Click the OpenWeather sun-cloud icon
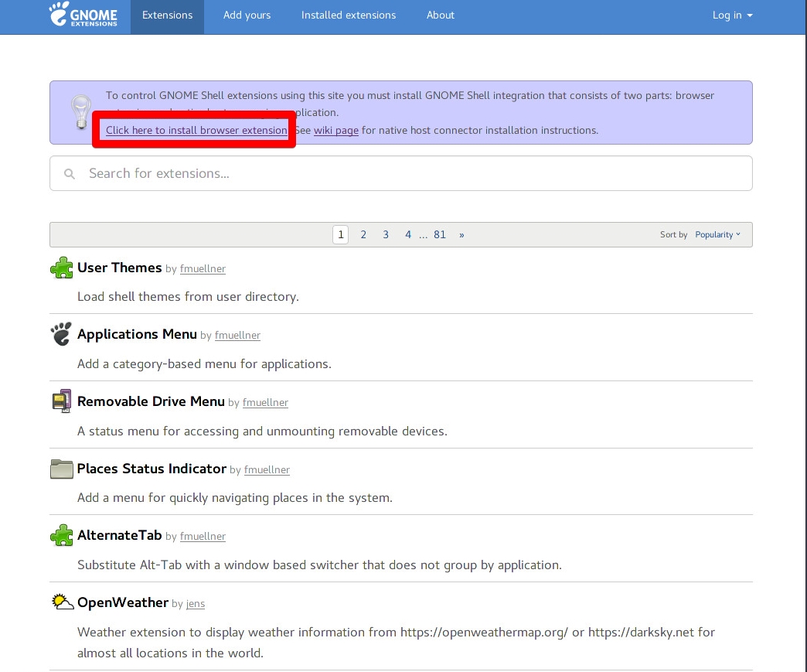This screenshot has width=807, height=672. click(x=63, y=602)
